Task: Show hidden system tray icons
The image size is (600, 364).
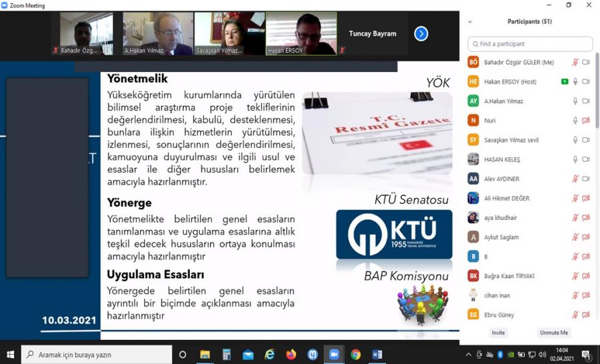Action: 469,355
